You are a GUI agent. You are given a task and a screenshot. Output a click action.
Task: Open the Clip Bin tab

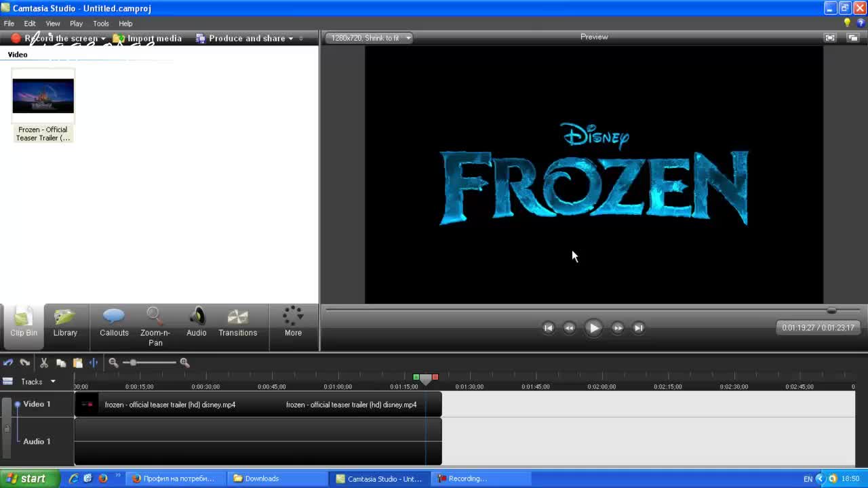(x=24, y=325)
